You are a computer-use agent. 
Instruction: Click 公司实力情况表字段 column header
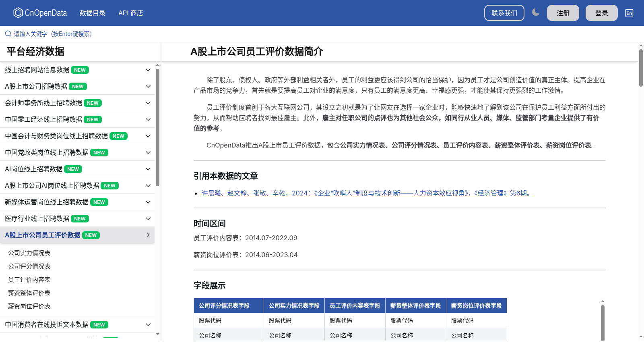tap(294, 306)
